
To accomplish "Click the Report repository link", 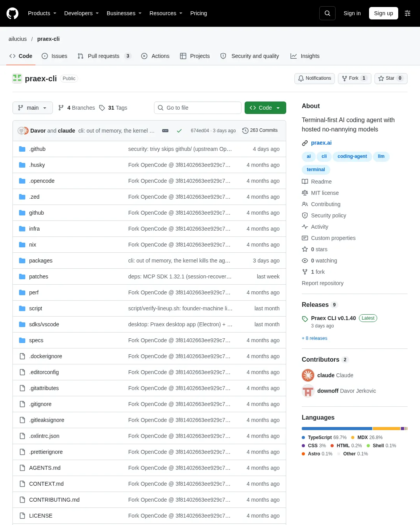I will click(x=323, y=283).
